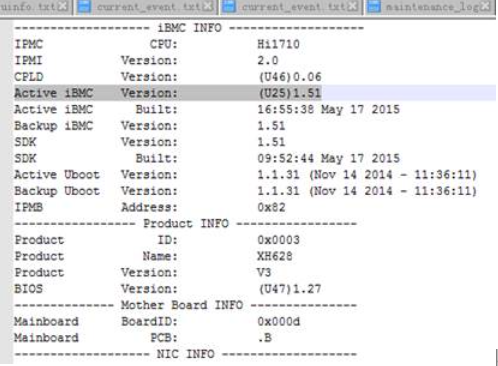
Task: Close the current_event.txt tab next to maintenance_log
Action: click(x=353, y=6)
